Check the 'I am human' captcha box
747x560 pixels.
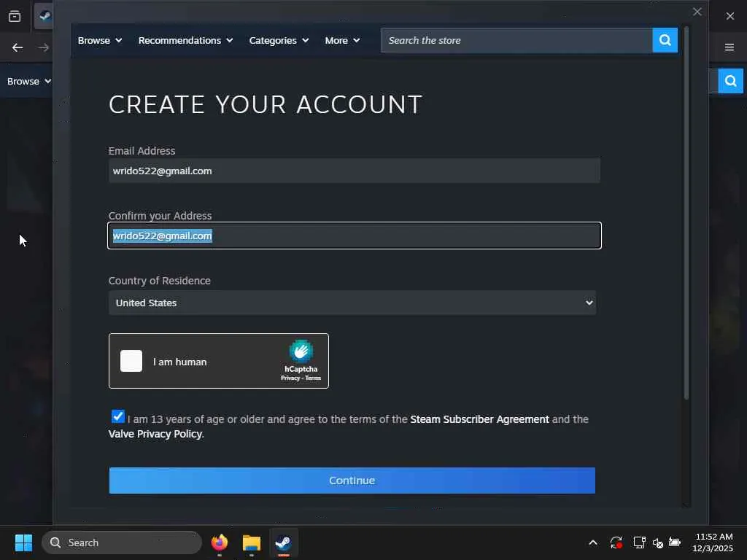131,361
